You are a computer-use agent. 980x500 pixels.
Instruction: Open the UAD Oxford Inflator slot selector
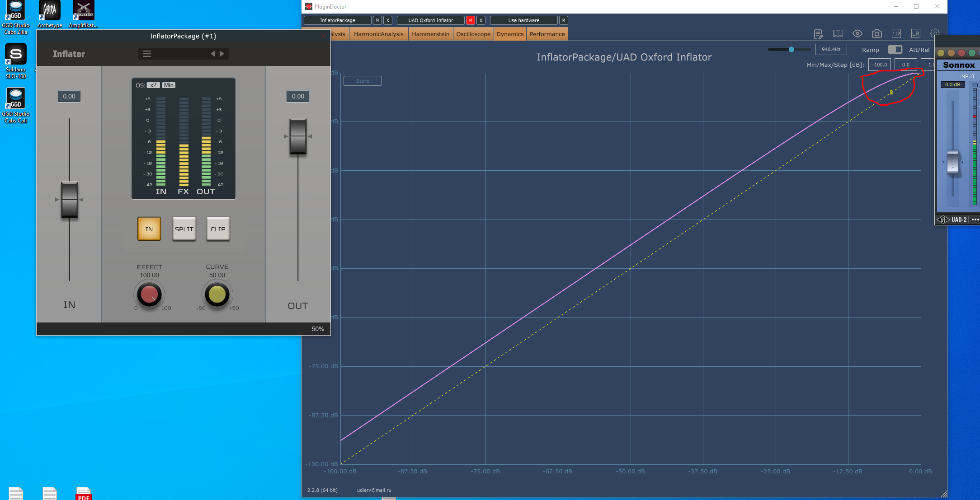[x=430, y=20]
